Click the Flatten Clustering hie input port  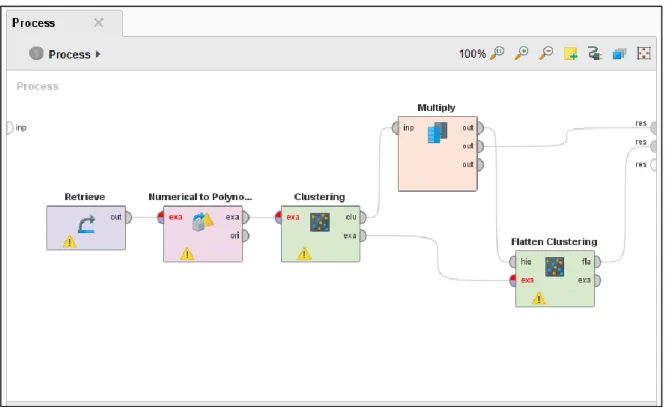click(513, 262)
